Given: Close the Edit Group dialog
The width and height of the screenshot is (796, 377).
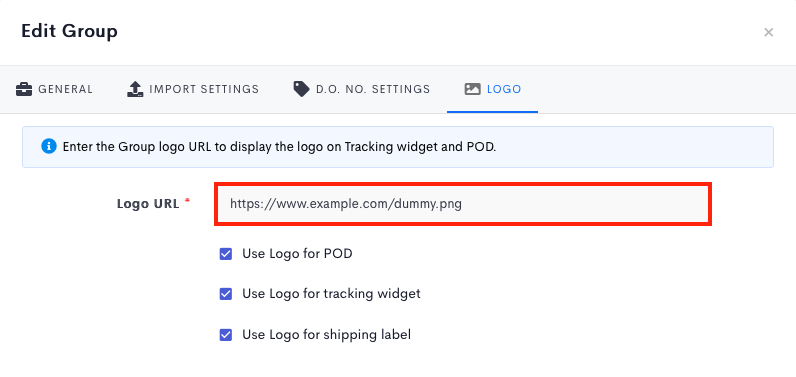Looking at the screenshot, I should [769, 32].
